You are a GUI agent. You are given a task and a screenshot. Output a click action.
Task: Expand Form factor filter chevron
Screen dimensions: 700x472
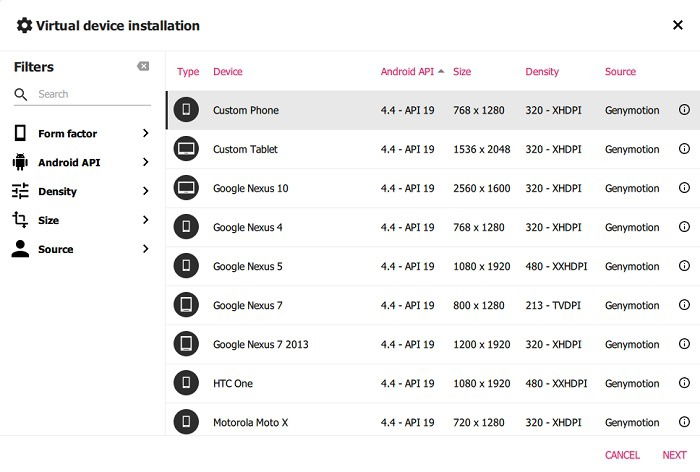point(145,133)
